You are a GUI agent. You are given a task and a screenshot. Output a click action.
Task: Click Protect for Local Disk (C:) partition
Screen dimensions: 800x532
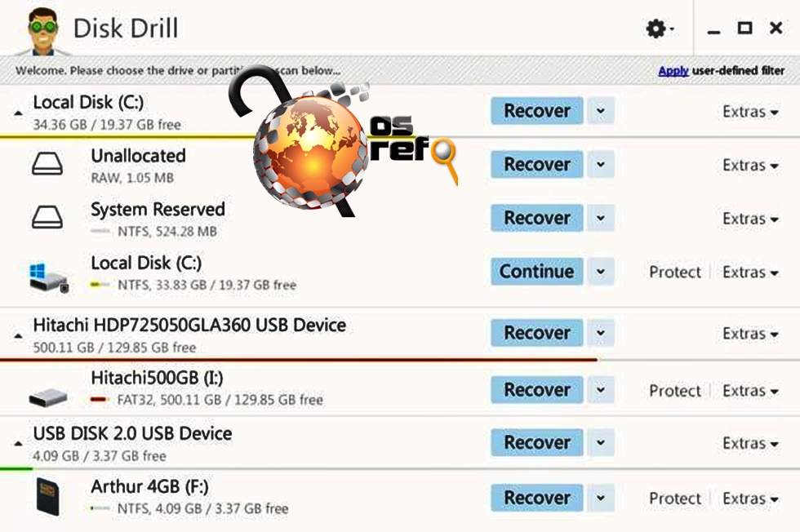click(675, 272)
